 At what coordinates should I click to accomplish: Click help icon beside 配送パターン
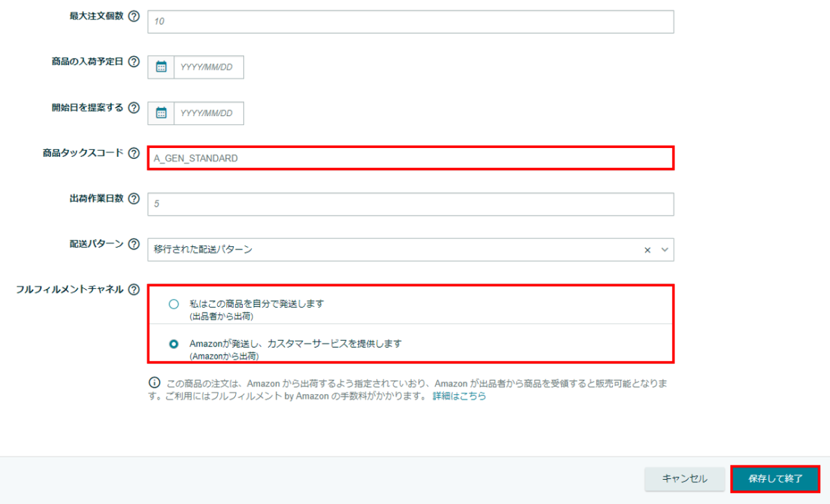[x=134, y=244]
